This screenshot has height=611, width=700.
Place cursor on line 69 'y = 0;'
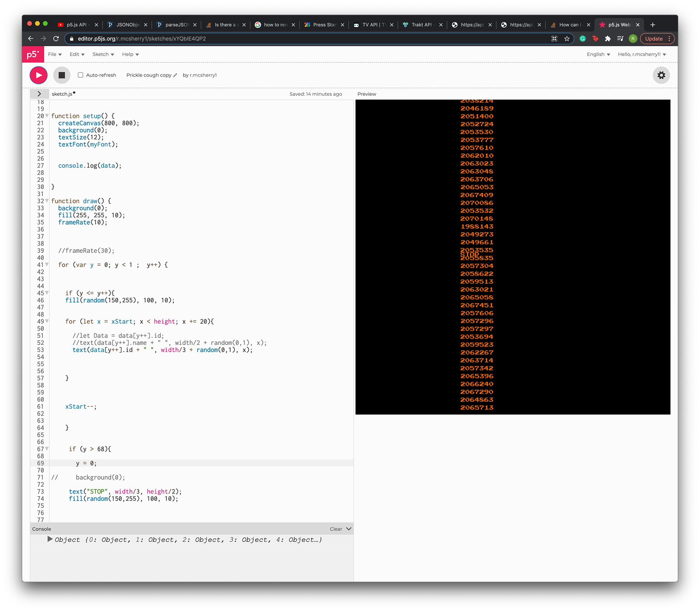pyautogui.click(x=86, y=463)
